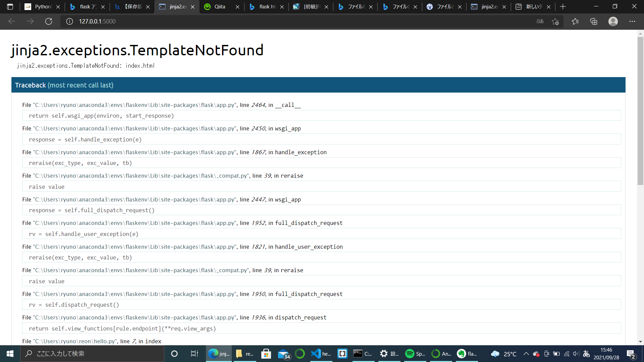644x362 pixels.
Task: Open Spotify taskbar item
Action: point(415,354)
